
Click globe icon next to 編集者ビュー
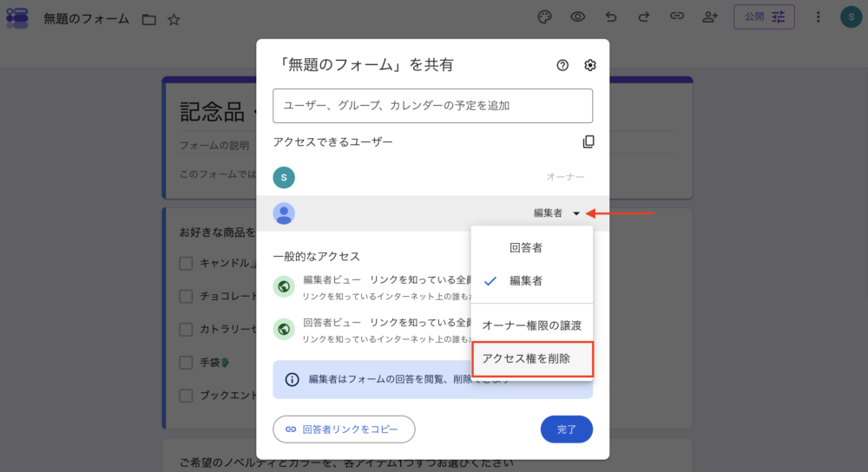(284, 286)
